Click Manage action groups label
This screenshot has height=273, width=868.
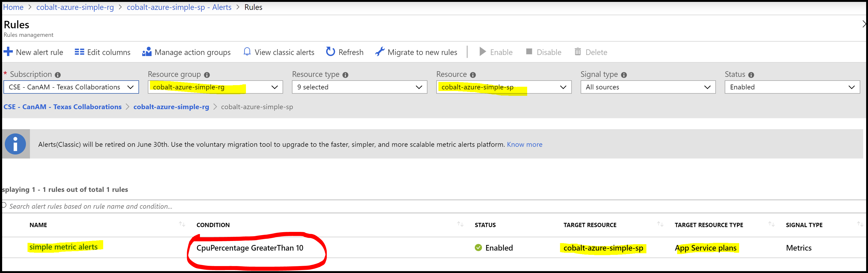click(x=192, y=52)
